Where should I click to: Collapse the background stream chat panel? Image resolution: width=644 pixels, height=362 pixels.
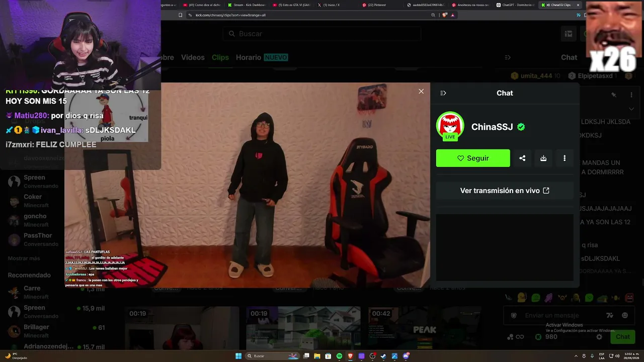tap(508, 57)
